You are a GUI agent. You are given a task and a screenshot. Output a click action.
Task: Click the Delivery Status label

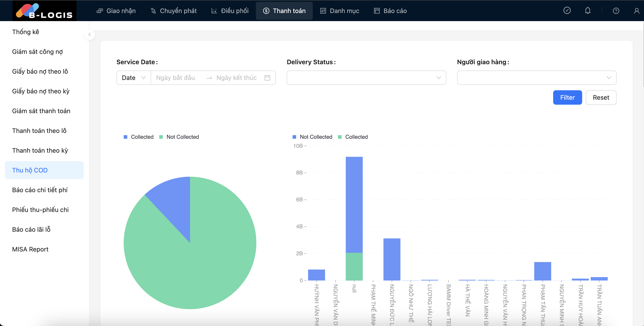coord(311,62)
